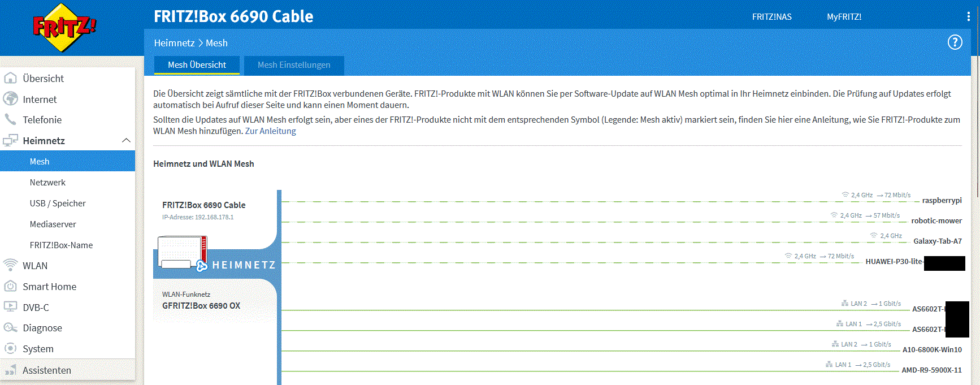Screen dimensions: 980x385
Task: Click IP-Adresse 192.168.178.1 text
Action: pyautogui.click(x=198, y=217)
